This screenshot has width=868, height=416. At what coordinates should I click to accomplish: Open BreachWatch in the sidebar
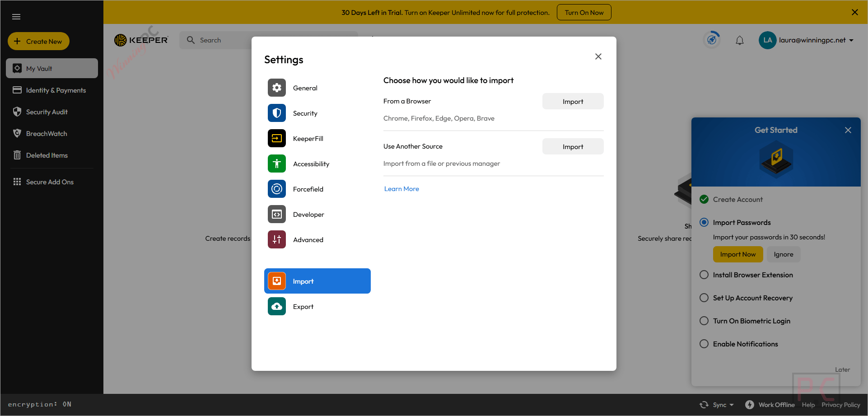52,133
